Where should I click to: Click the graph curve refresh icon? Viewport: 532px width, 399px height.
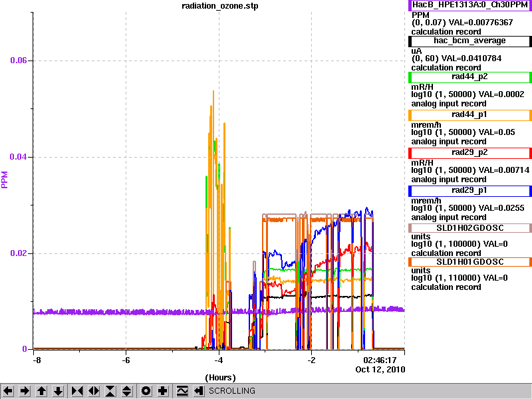click(x=182, y=391)
